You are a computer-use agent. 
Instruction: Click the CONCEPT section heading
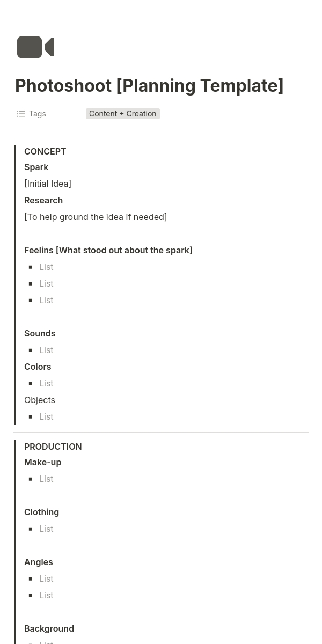[45, 151]
